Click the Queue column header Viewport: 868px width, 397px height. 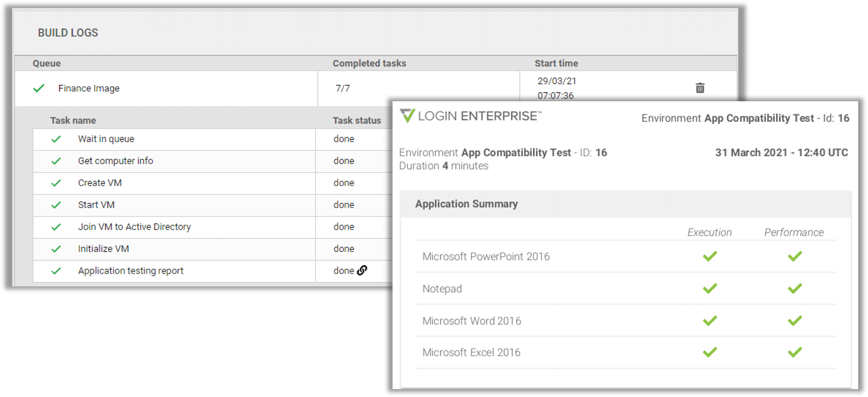click(x=46, y=63)
